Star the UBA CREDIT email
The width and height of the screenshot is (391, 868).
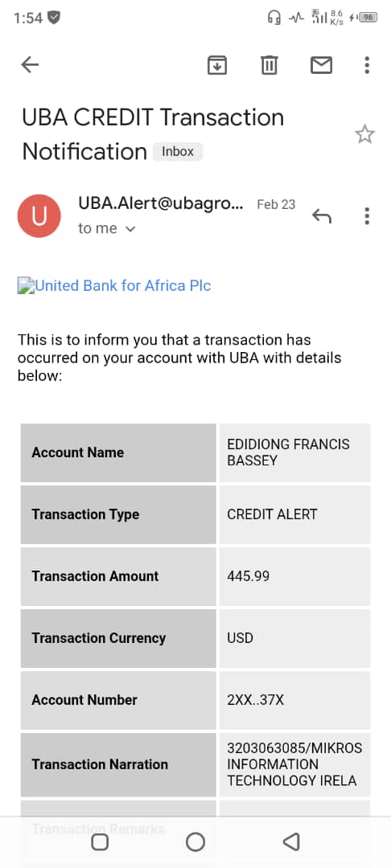[364, 134]
